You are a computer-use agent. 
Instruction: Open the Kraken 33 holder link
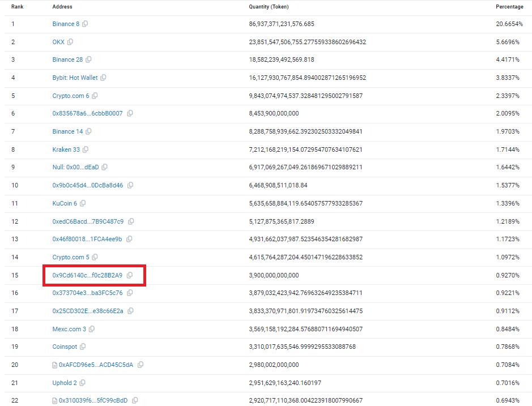pos(66,149)
